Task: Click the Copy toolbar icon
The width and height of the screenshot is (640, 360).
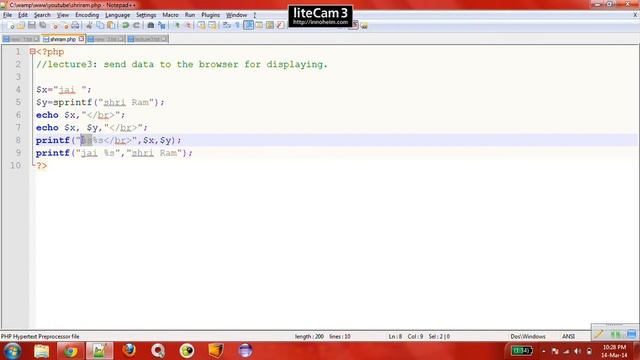Action: click(x=100, y=26)
